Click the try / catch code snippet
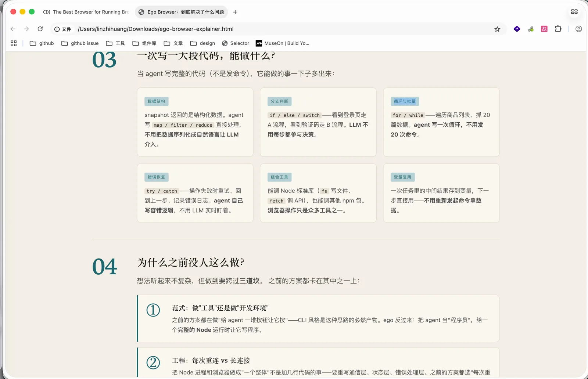Screen dimensions: 588x379 [x=162, y=191]
